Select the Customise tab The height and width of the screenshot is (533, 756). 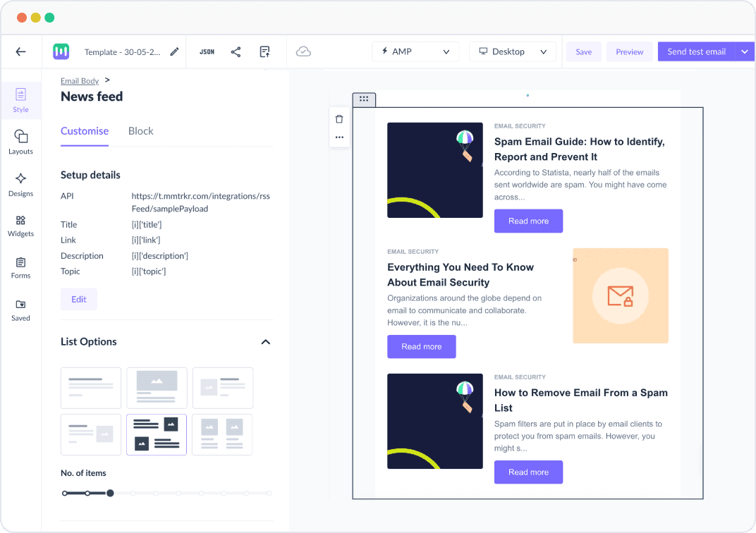85,131
